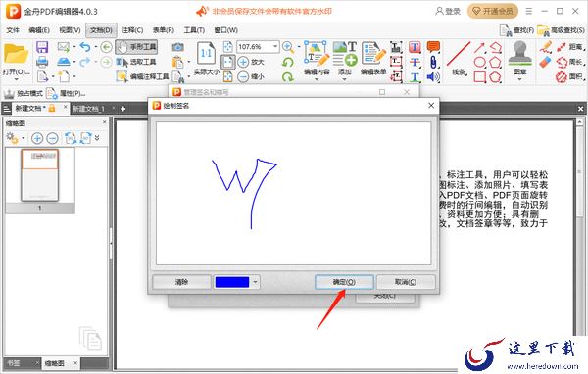Open thumbnail panel options gear dropdown

pyautogui.click(x=24, y=138)
